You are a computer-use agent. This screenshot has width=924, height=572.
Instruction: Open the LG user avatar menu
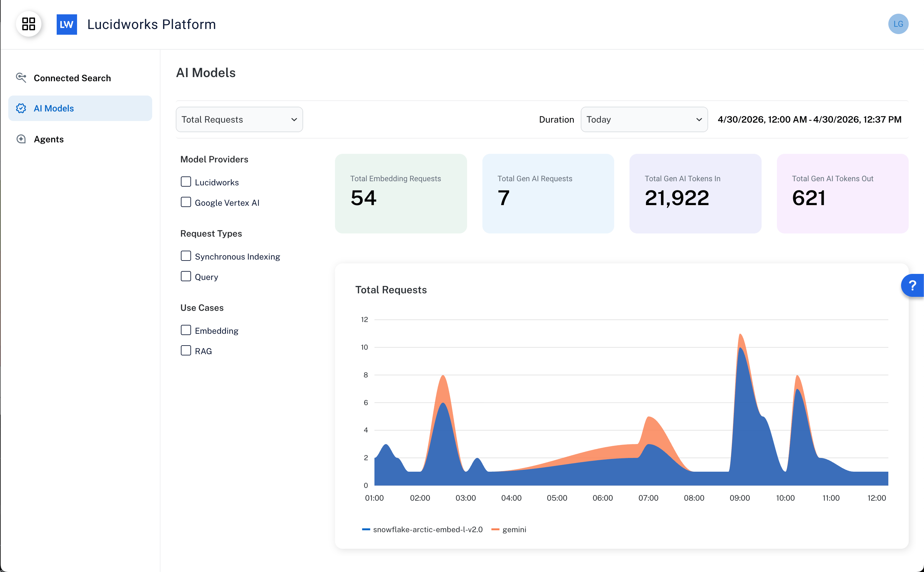[x=898, y=24]
